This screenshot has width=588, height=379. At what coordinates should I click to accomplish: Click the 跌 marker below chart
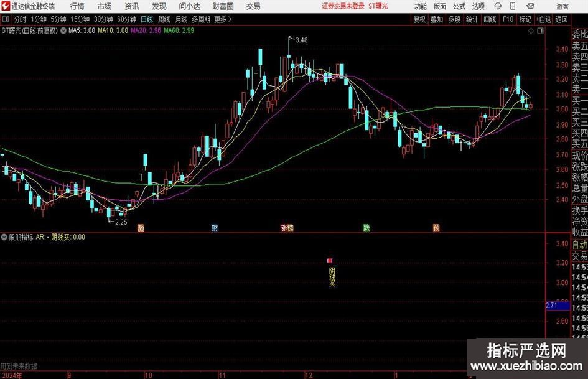366,228
